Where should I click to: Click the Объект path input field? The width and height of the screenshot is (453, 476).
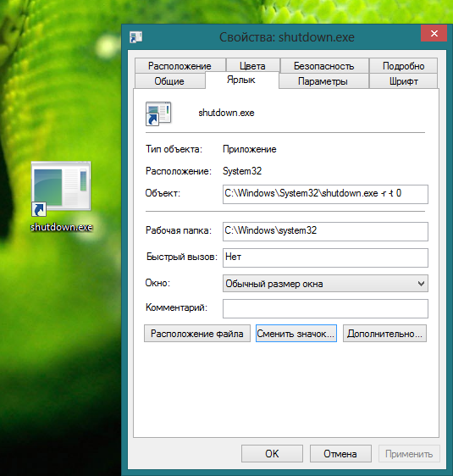(x=325, y=194)
